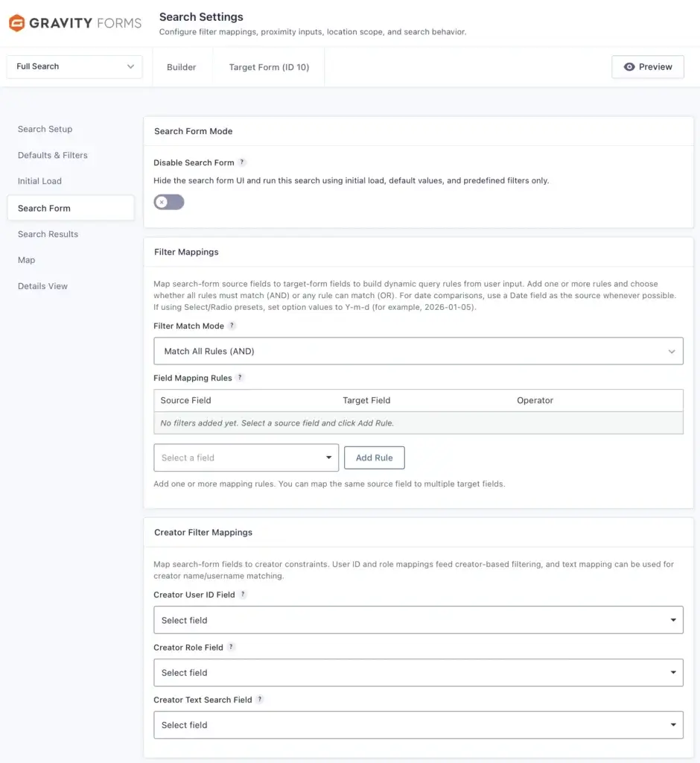Go to Initial Load section

[40, 181]
